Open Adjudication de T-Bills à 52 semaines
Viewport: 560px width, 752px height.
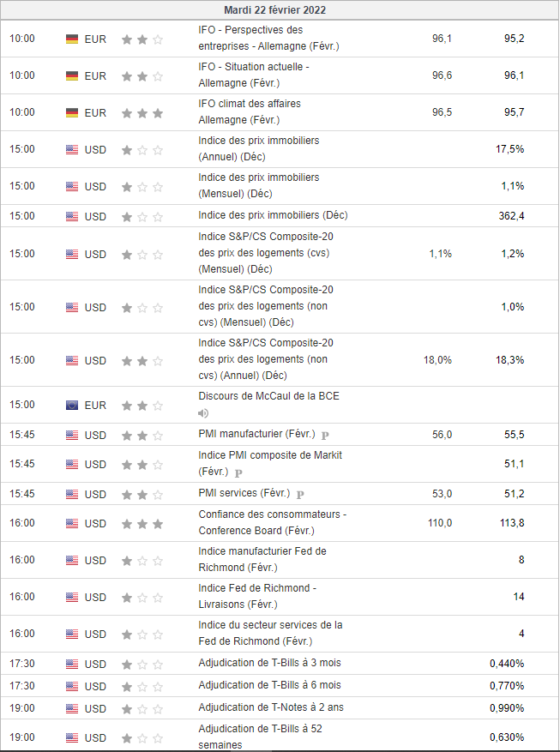coord(261,737)
